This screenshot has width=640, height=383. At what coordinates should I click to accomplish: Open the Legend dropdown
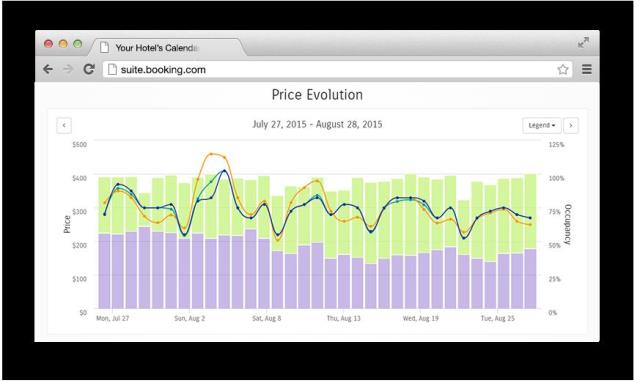point(542,125)
